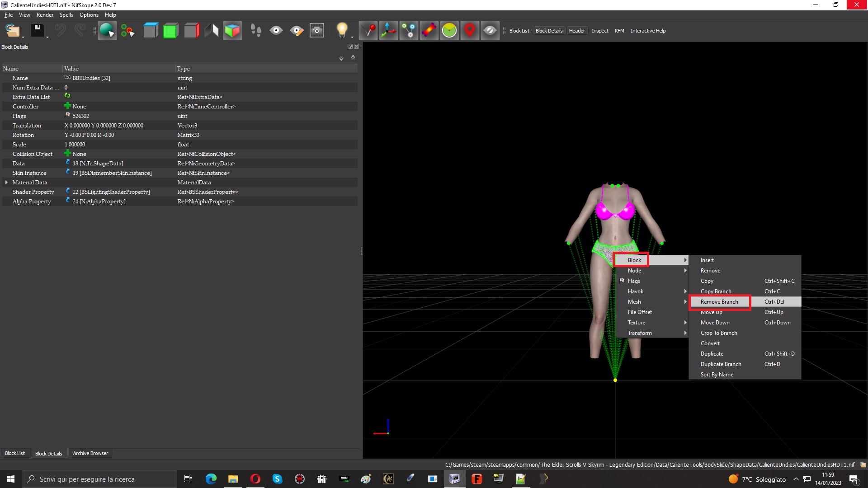
Task: Select the BBEUndies [32] name value
Action: (91, 78)
